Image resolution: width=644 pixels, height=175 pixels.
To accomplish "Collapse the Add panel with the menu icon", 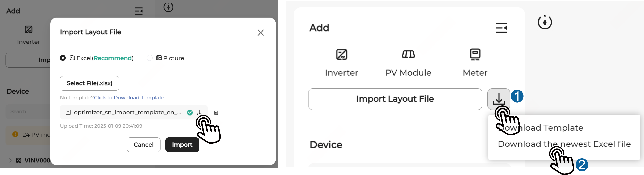I will (x=501, y=28).
